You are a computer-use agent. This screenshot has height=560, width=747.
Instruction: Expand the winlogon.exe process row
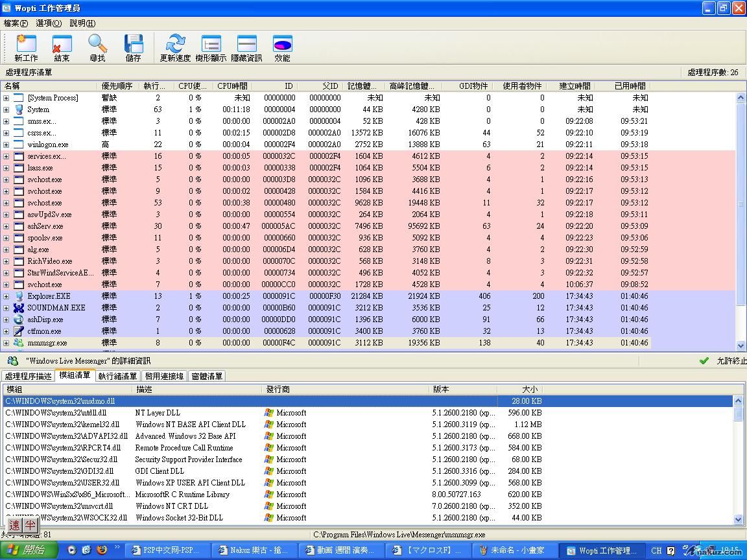[6, 145]
